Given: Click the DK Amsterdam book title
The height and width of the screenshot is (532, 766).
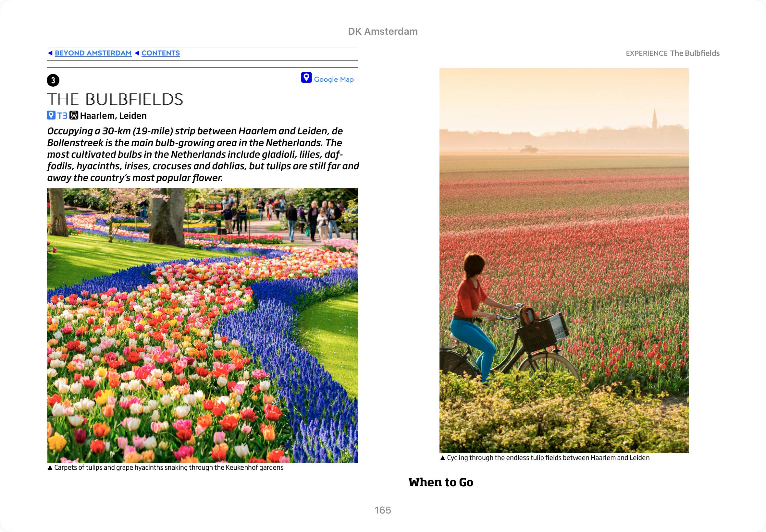Looking at the screenshot, I should pos(382,31).
